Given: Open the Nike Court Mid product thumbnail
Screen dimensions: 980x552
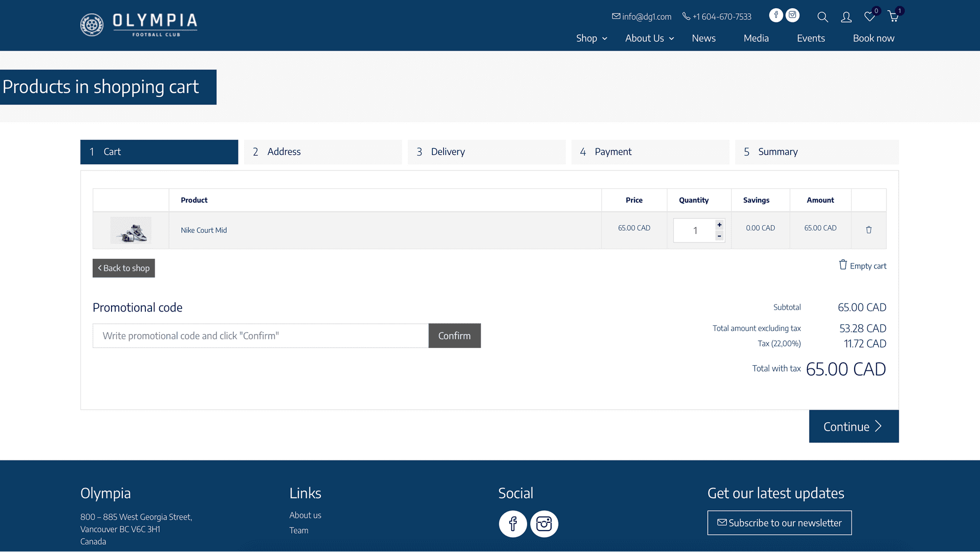Looking at the screenshot, I should 131,230.
